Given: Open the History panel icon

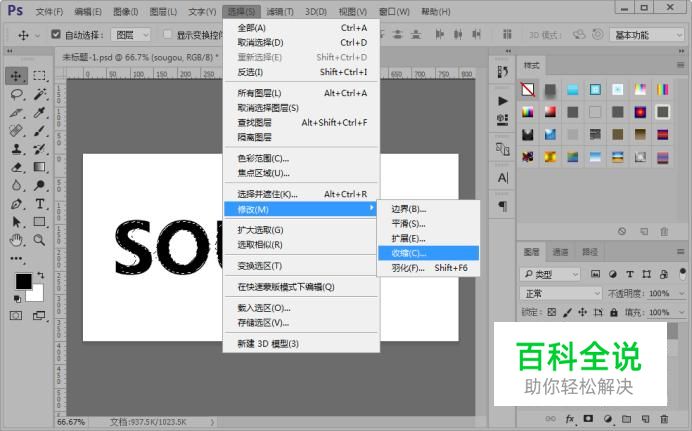Looking at the screenshot, I should coord(503,72).
